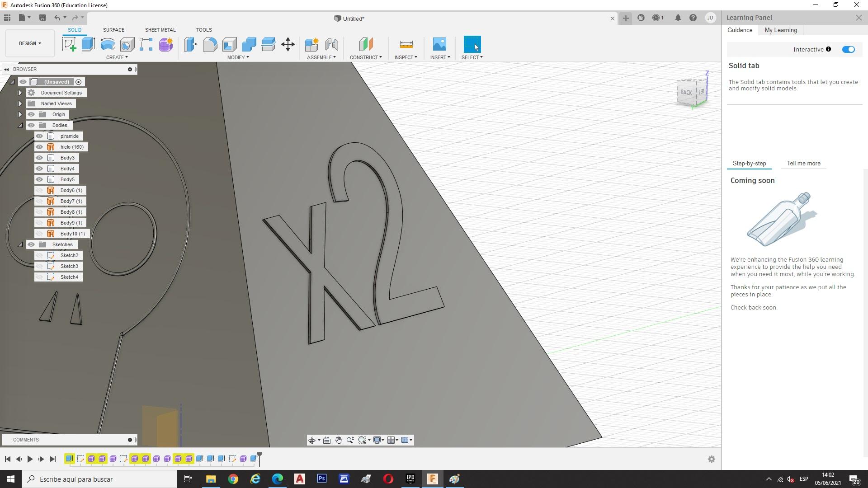Click the Insert image icon
868x488 pixels.
pyautogui.click(x=439, y=44)
